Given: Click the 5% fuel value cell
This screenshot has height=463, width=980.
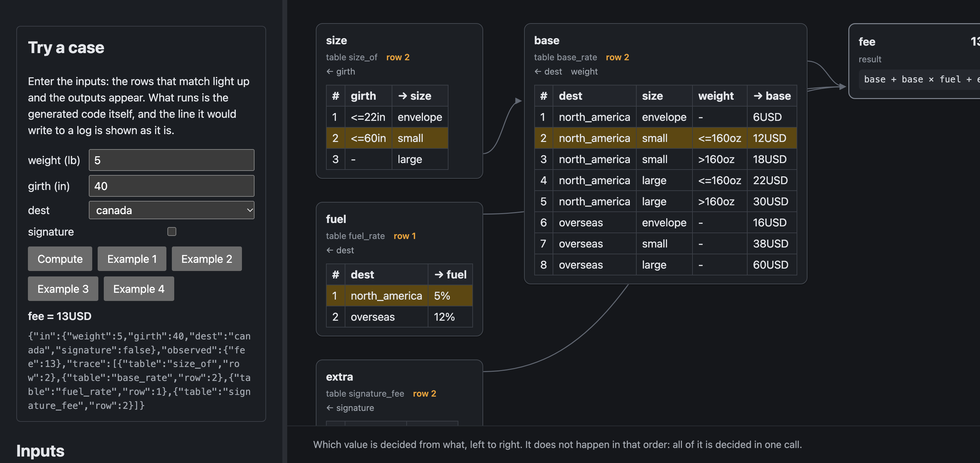Looking at the screenshot, I should pos(451,296).
